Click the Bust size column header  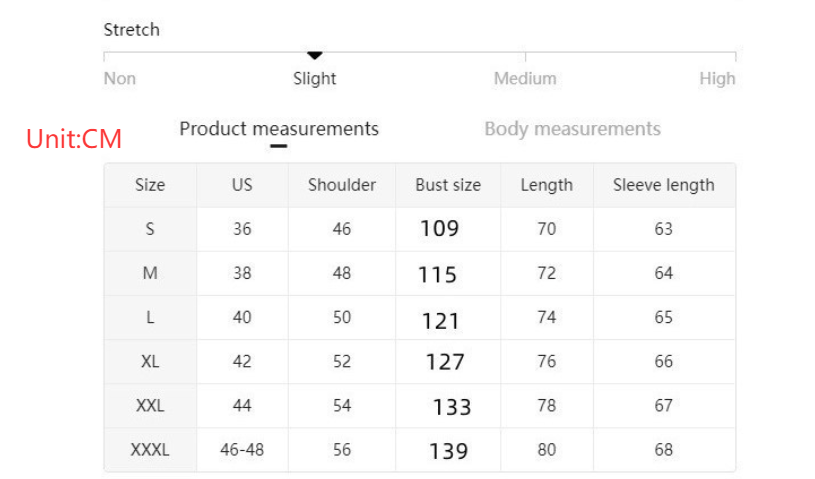coord(448,185)
